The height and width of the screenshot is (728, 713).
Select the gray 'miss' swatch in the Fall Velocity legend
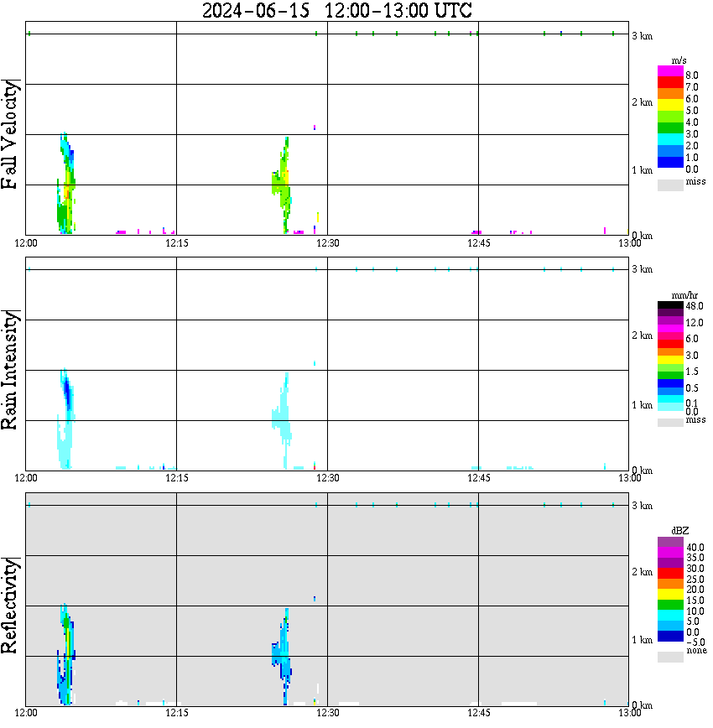pos(670,185)
